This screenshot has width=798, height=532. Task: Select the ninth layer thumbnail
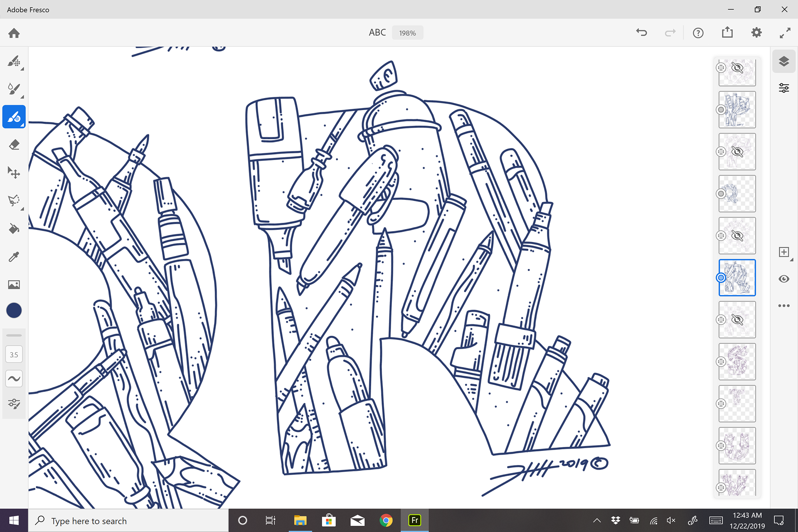pos(737,404)
